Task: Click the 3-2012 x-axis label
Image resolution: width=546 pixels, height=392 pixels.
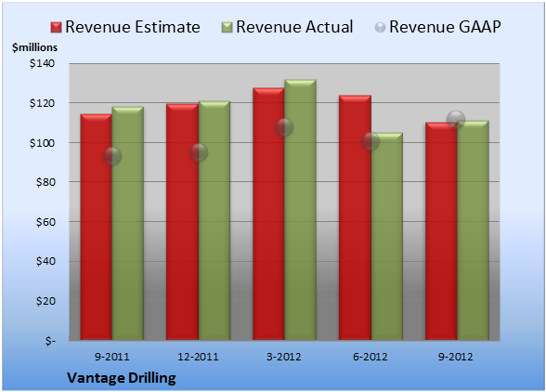Action: pyautogui.click(x=284, y=357)
